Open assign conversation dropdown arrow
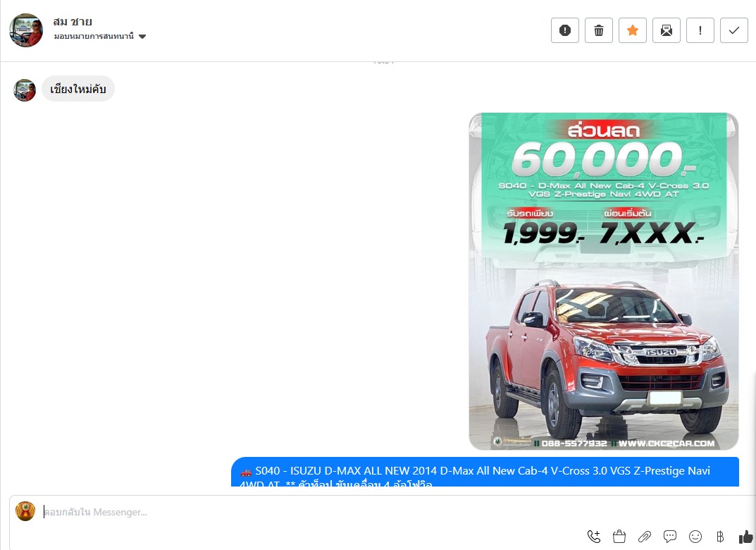Viewport: 756px width, 550px height. point(142,37)
